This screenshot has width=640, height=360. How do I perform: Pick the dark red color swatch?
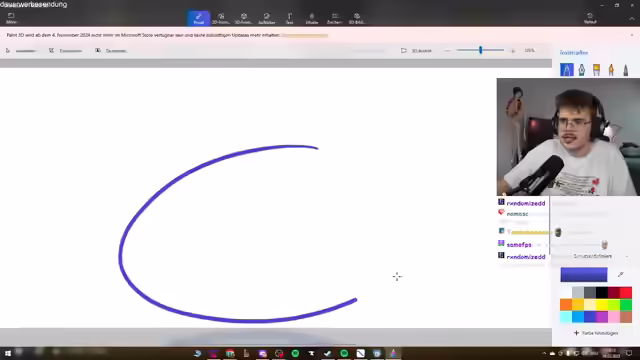pos(614,292)
